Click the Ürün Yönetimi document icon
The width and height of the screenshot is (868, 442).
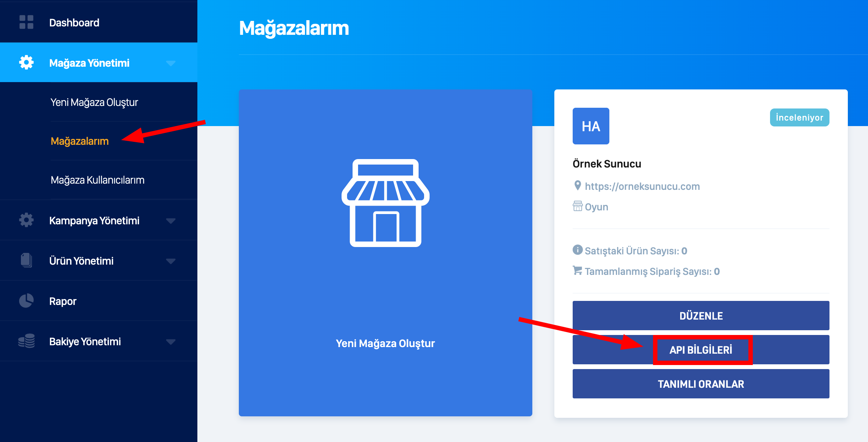(26, 261)
